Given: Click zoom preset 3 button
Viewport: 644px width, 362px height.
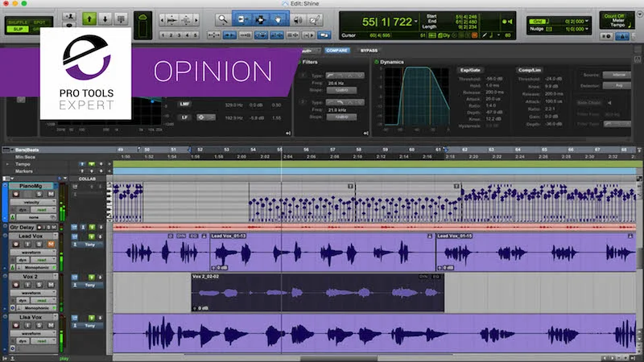Looking at the screenshot, I should pos(179,35).
